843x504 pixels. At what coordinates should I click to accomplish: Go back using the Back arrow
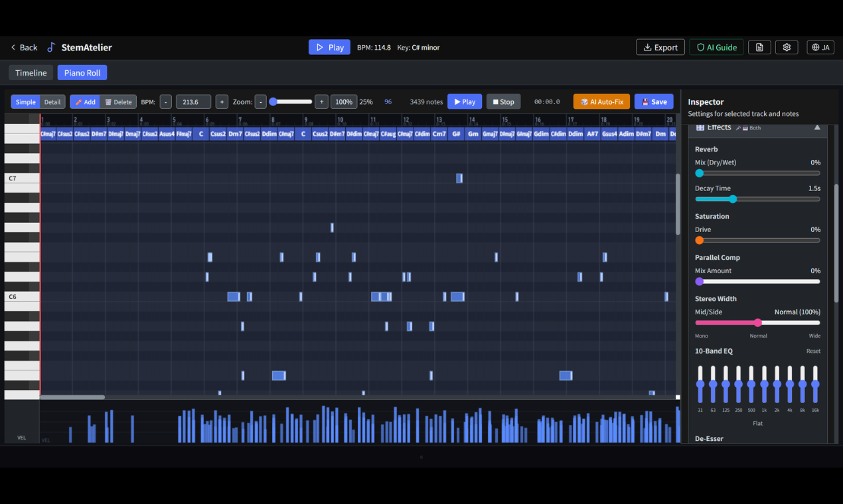click(24, 48)
